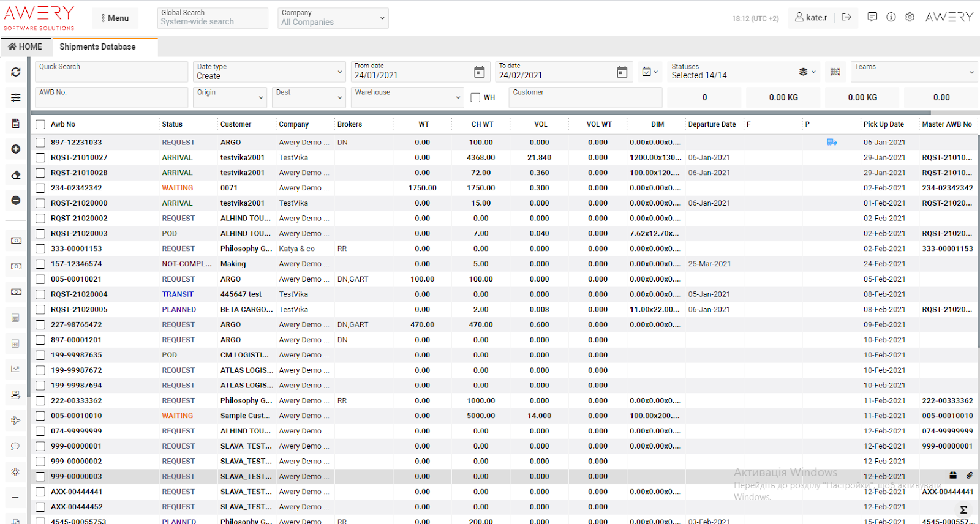Open the date preset calendar-check dropdown
The width and height of the screenshot is (980, 524).
[650, 72]
